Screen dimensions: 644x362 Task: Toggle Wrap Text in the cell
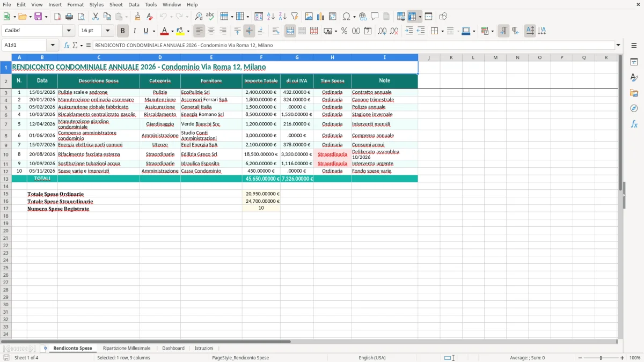(276, 31)
